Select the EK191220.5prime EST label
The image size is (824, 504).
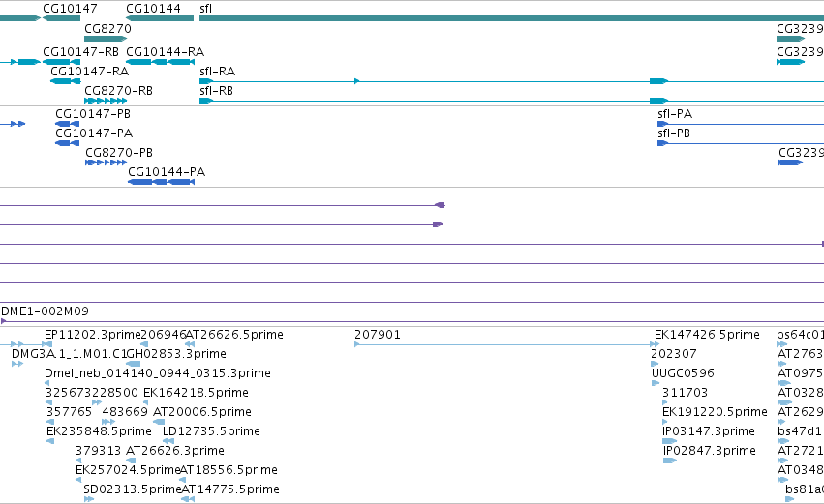click(715, 411)
